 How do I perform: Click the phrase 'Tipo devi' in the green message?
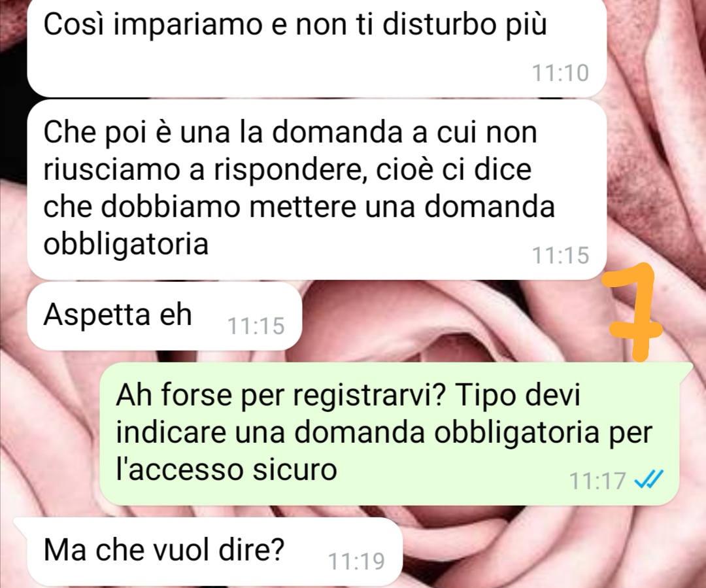pos(517,395)
